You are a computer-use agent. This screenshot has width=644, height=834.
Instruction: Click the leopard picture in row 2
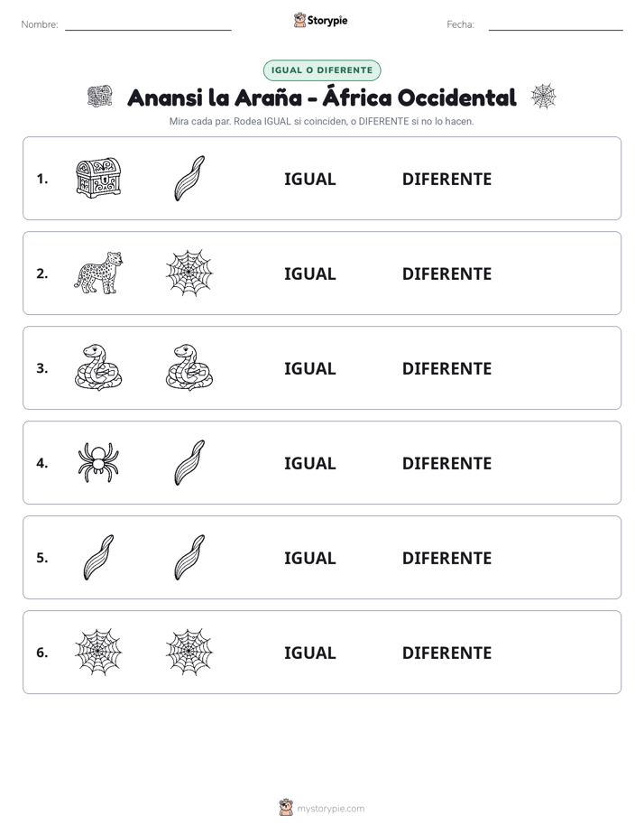(98, 273)
